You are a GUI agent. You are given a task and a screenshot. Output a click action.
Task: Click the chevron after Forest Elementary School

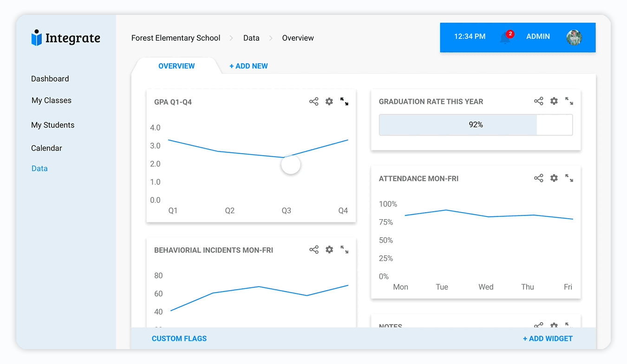pyautogui.click(x=231, y=38)
